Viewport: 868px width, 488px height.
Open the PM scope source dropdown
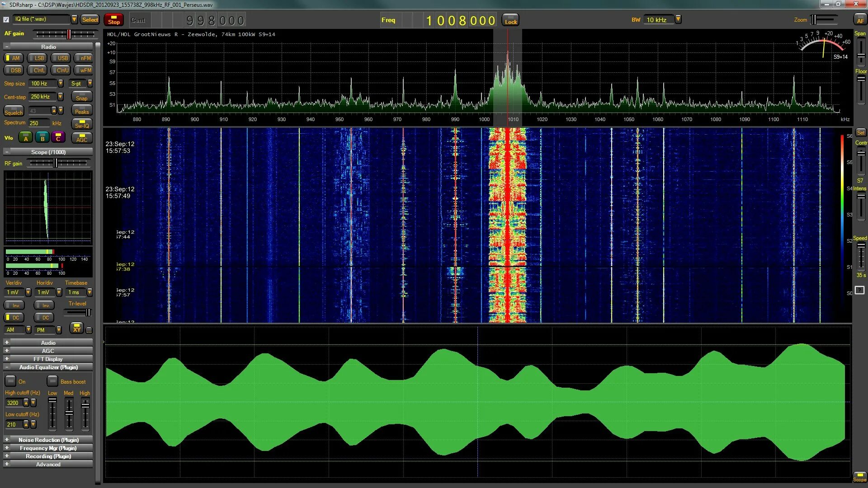click(59, 330)
